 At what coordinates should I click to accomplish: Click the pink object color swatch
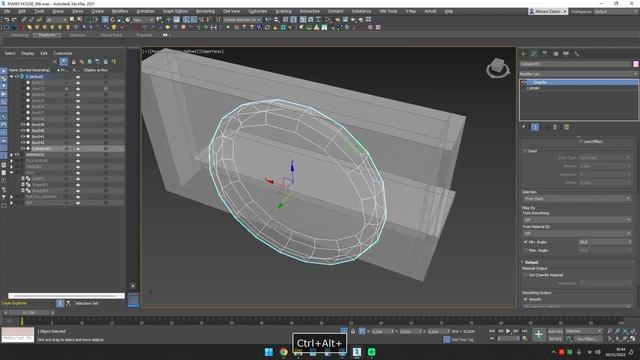pos(636,64)
